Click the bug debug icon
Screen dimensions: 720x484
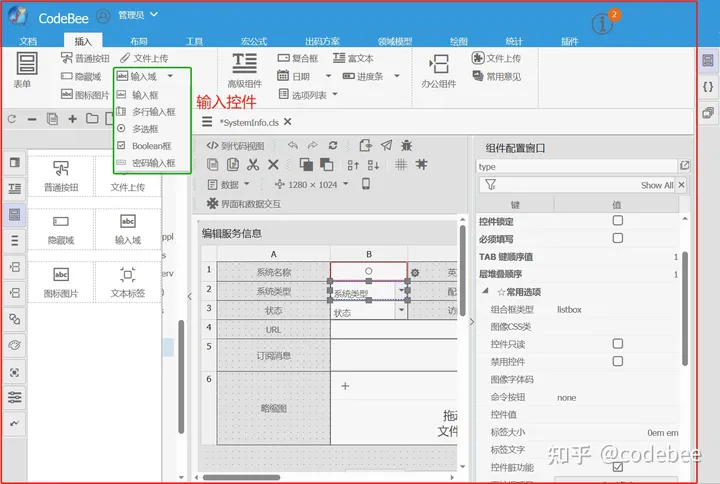(406, 145)
